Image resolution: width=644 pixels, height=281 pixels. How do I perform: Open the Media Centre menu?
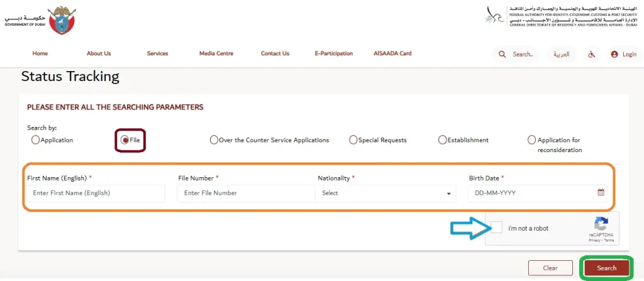216,53
